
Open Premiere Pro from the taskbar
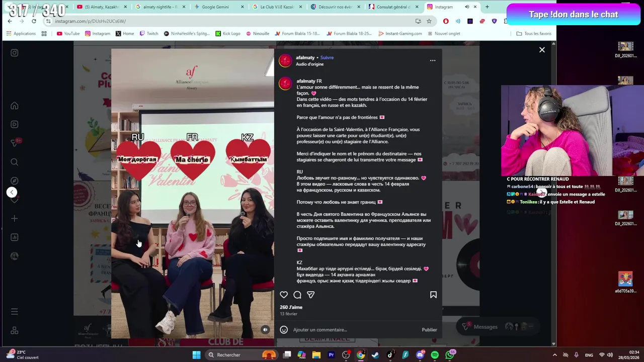[x=331, y=355]
